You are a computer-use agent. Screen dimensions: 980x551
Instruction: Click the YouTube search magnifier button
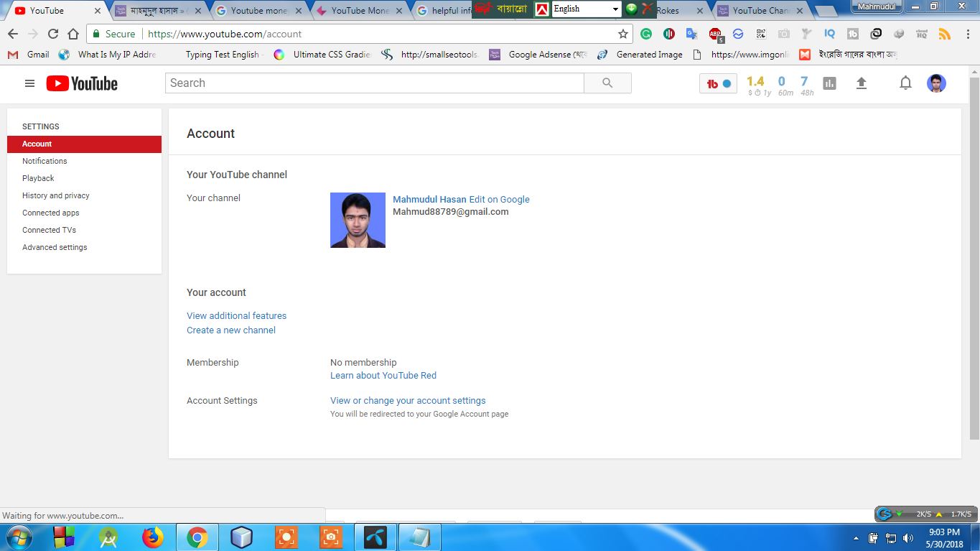coord(607,83)
